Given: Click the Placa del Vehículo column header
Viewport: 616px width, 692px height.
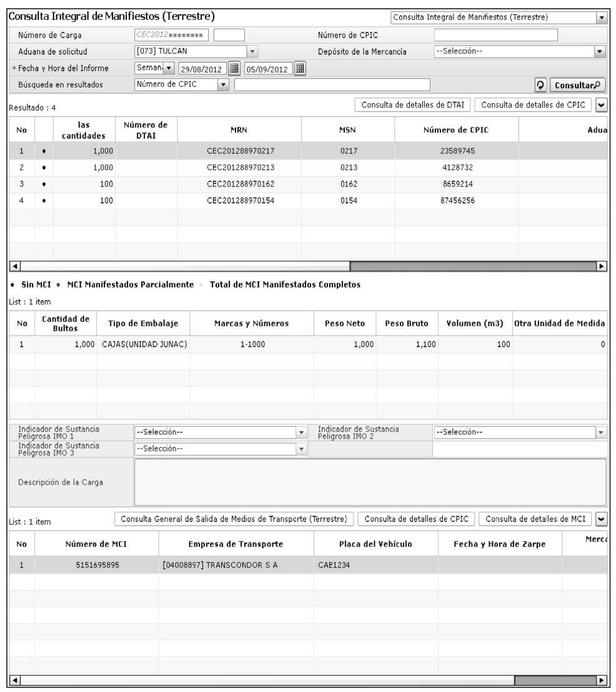Looking at the screenshot, I should tap(375, 544).
